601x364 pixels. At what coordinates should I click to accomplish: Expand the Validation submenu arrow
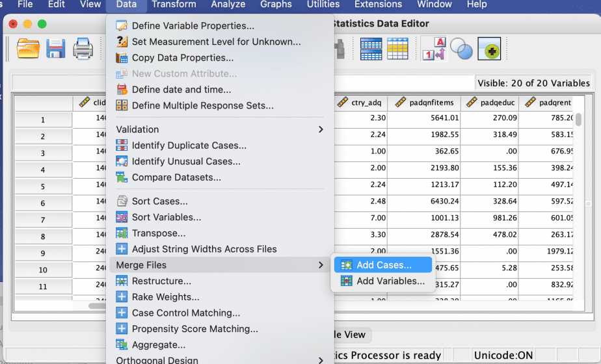click(321, 129)
